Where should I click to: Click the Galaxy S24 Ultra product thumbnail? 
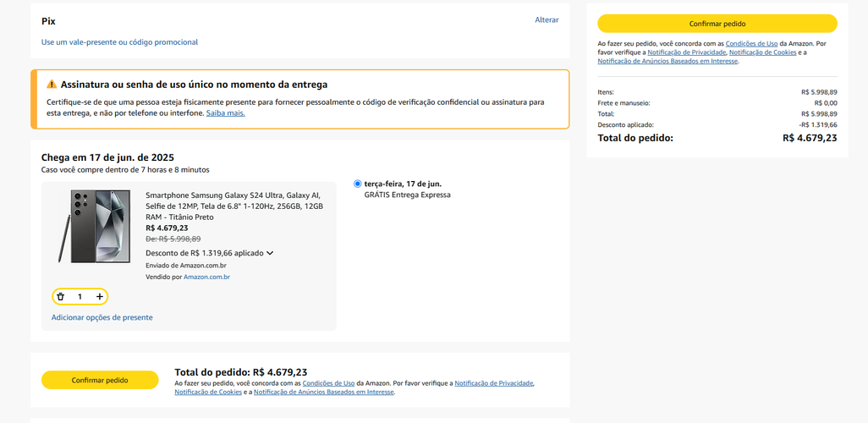95,226
